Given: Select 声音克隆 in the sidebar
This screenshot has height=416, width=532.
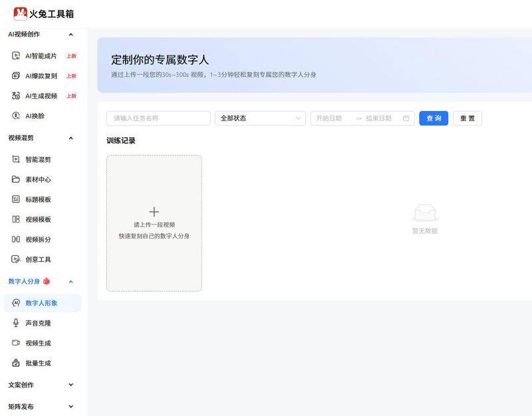Looking at the screenshot, I should coord(43,323).
